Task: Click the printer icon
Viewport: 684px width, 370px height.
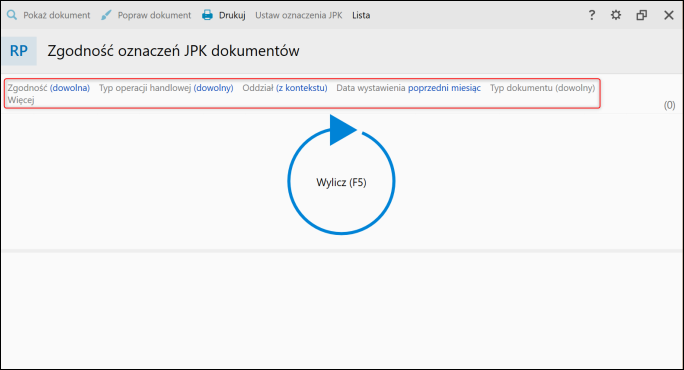Action: 207,15
